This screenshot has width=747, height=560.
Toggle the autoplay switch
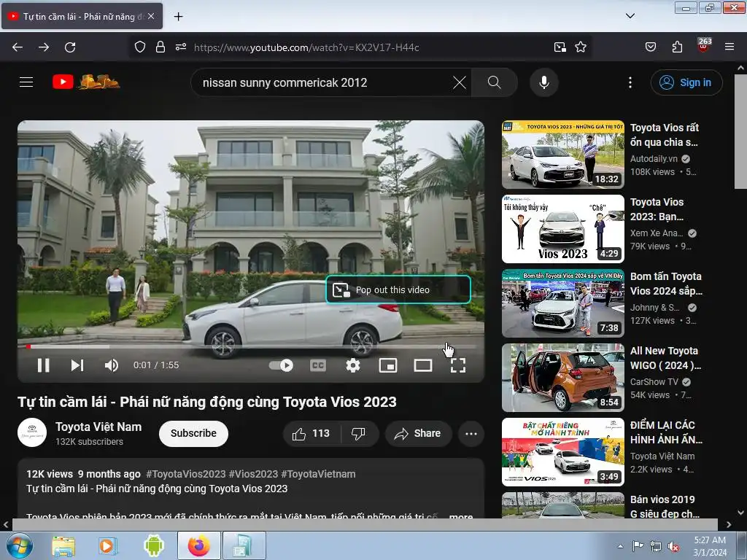[x=281, y=365]
